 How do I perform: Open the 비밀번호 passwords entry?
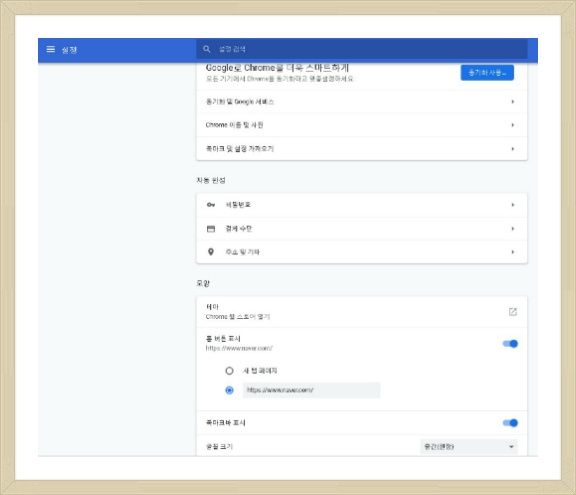[x=362, y=205]
